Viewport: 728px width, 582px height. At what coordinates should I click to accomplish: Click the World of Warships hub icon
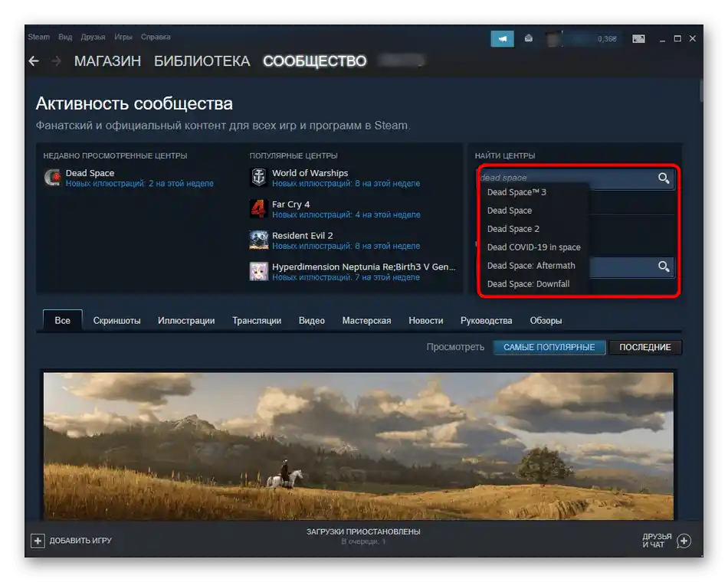pyautogui.click(x=258, y=178)
